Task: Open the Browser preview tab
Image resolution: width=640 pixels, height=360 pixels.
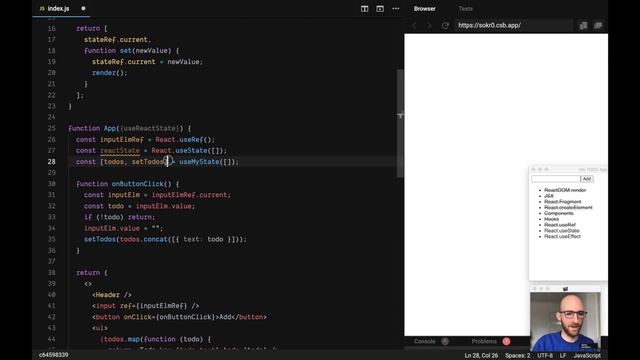Action: pyautogui.click(x=424, y=9)
